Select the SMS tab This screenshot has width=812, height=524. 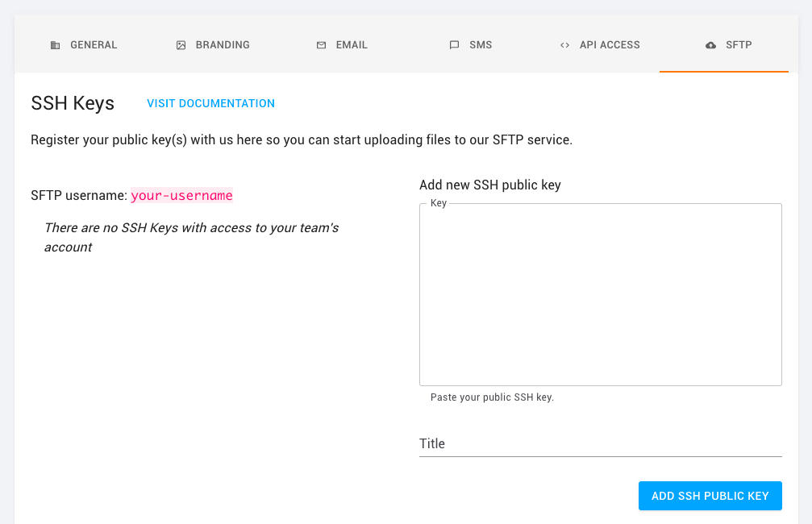pyautogui.click(x=481, y=45)
